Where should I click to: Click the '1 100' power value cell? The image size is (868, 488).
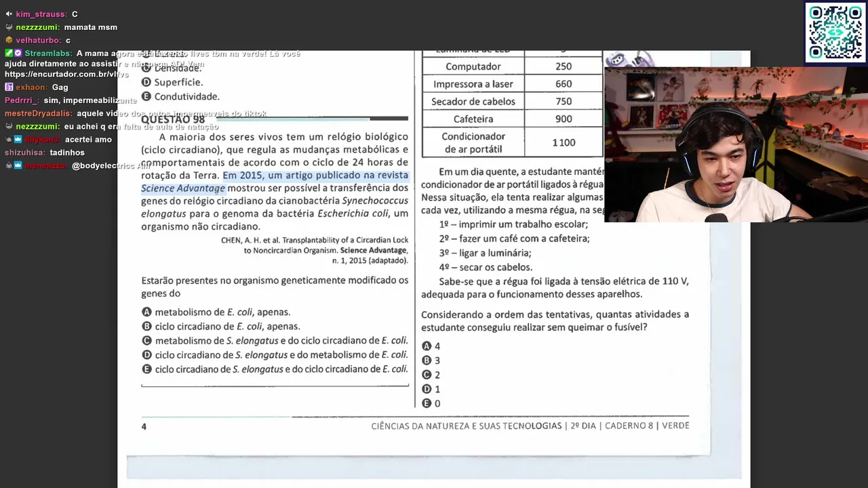coord(564,142)
